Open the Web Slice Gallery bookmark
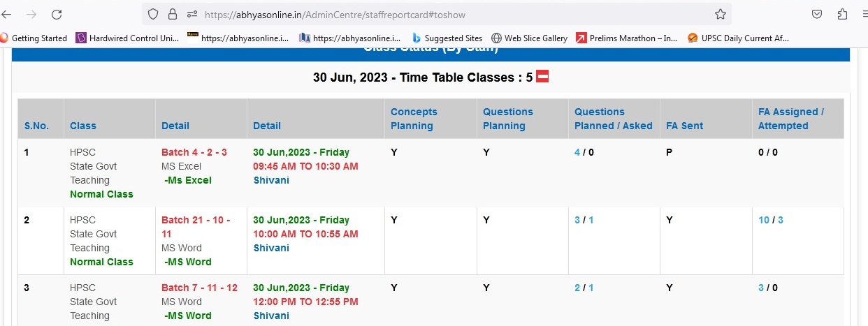Viewport: 868px width, 326px height. pyautogui.click(x=529, y=38)
